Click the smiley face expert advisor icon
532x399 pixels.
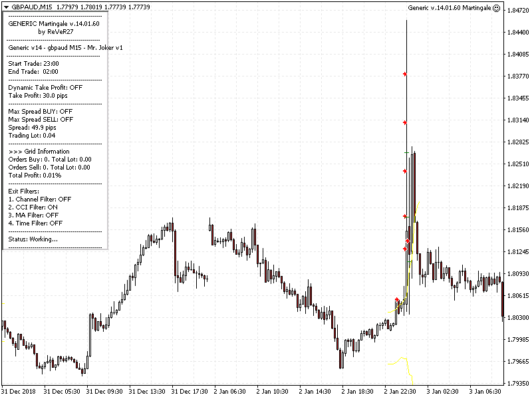click(x=496, y=8)
